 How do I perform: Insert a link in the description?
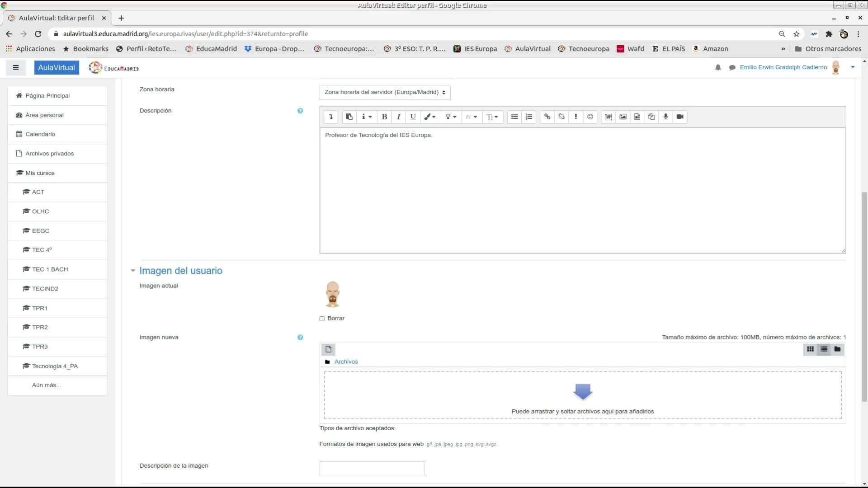547,117
